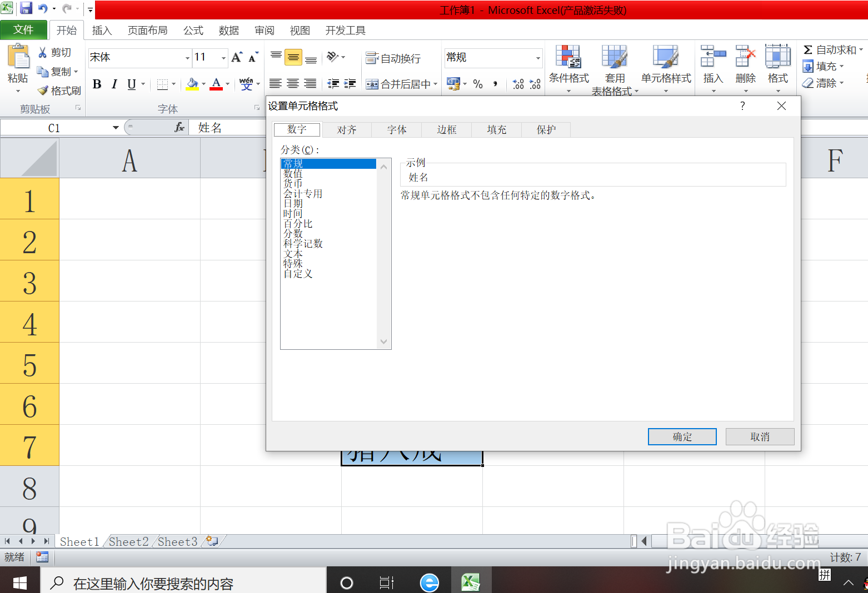Apply the yellow fill color bucket
Image resolution: width=868 pixels, height=593 pixels.
pyautogui.click(x=192, y=84)
